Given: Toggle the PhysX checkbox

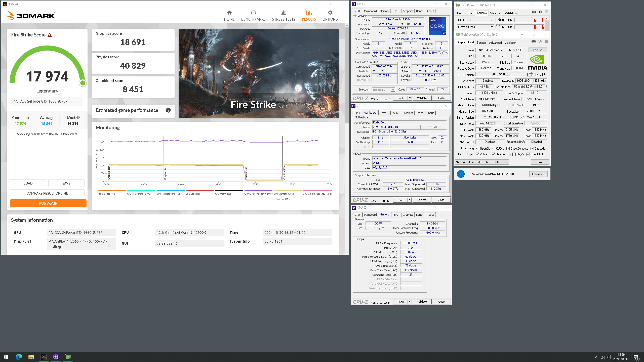Looking at the screenshot, I should (x=514, y=154).
